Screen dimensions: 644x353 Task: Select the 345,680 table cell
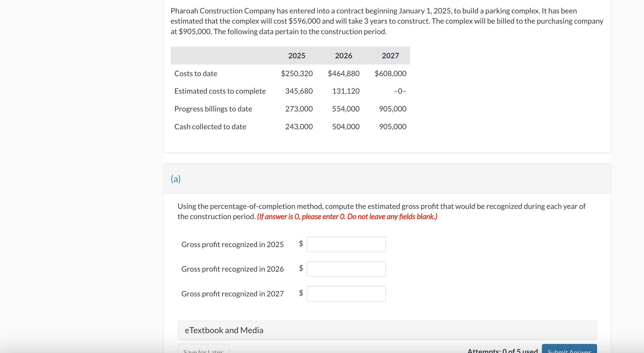[299, 91]
